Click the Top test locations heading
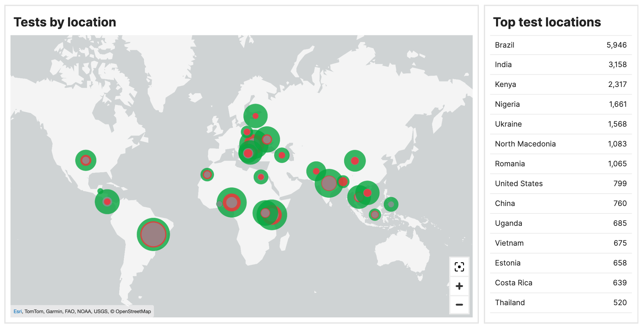 point(547,22)
